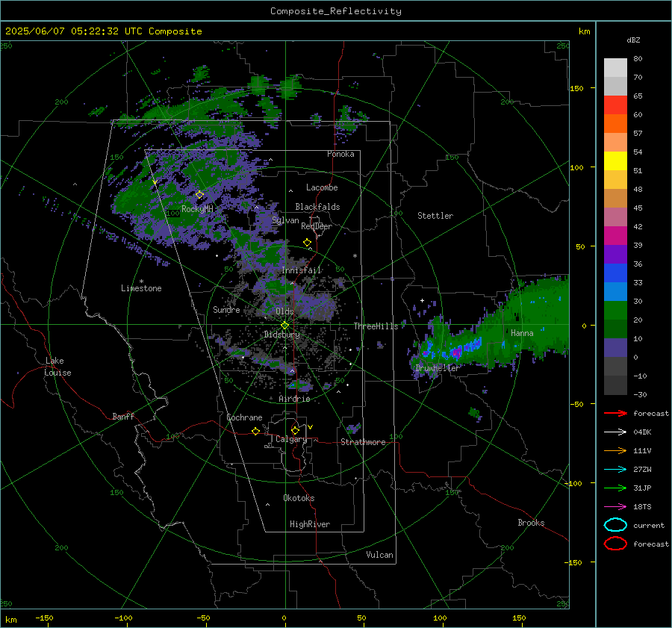Click the cyan 27ZW arrow legend icon
Screen dimensions: 672x628
coord(615,470)
